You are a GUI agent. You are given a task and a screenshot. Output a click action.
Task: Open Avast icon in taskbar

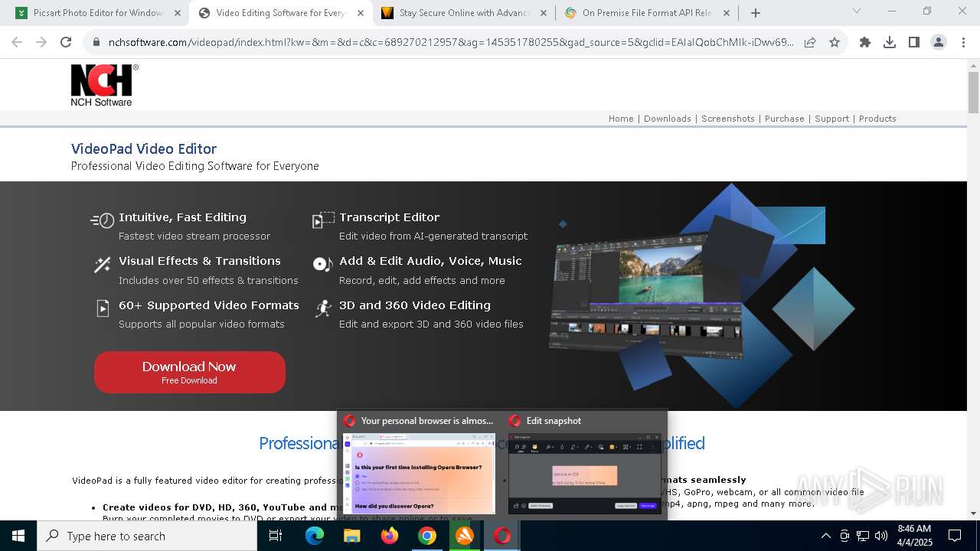click(x=465, y=536)
